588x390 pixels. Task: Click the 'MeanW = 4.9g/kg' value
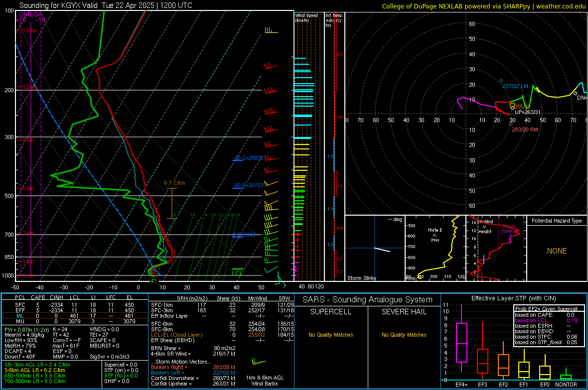coord(24,335)
